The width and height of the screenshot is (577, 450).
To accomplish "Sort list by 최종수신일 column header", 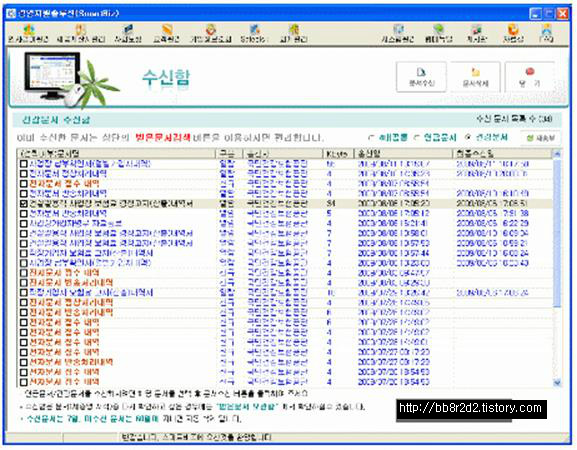I will pyautogui.click(x=503, y=153).
